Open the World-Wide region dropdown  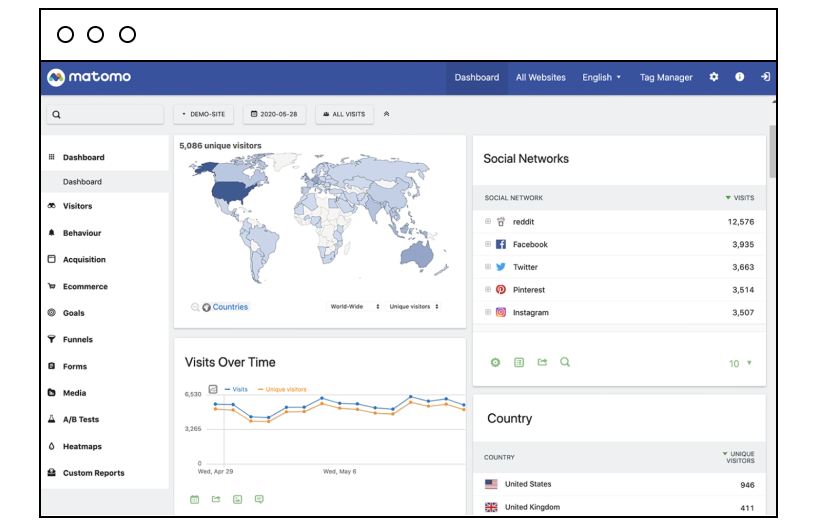pyautogui.click(x=354, y=306)
